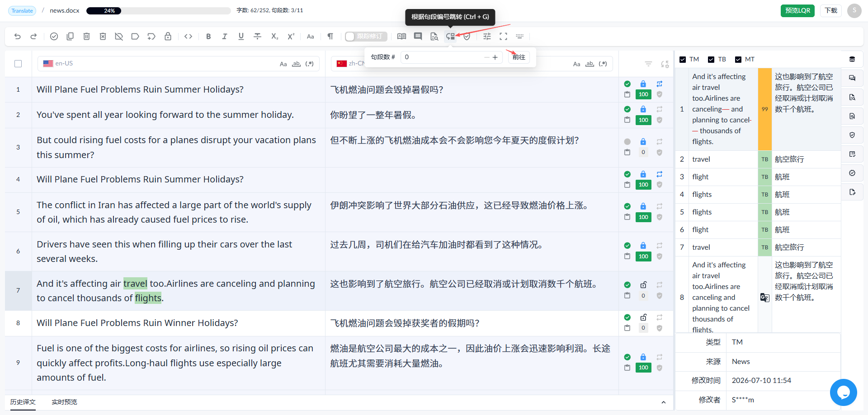
Task: Check the select-all segments checkbox
Action: point(18,64)
